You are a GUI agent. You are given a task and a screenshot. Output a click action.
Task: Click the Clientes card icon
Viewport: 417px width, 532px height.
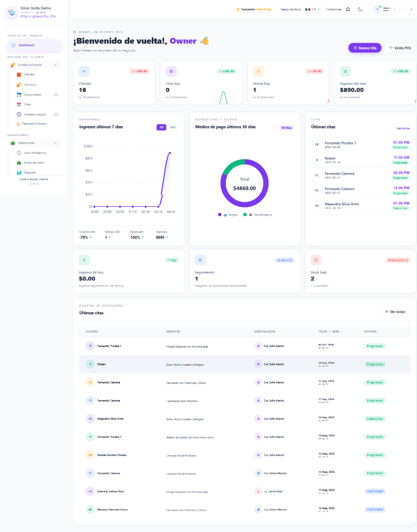pyautogui.click(x=84, y=71)
